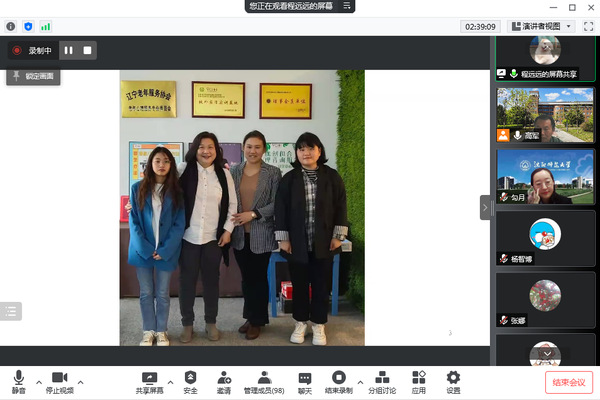Open 设置 settings gear
The height and width of the screenshot is (400, 600).
click(453, 382)
